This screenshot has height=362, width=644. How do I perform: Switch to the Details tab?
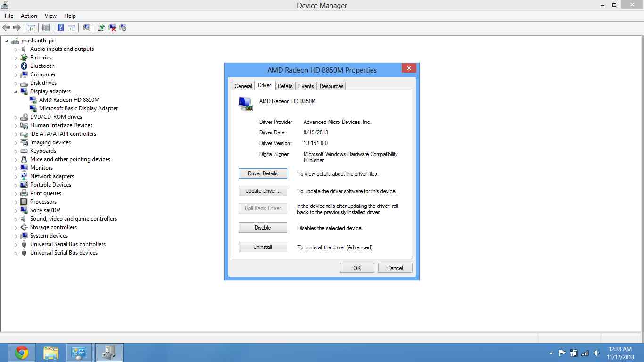[x=285, y=86]
